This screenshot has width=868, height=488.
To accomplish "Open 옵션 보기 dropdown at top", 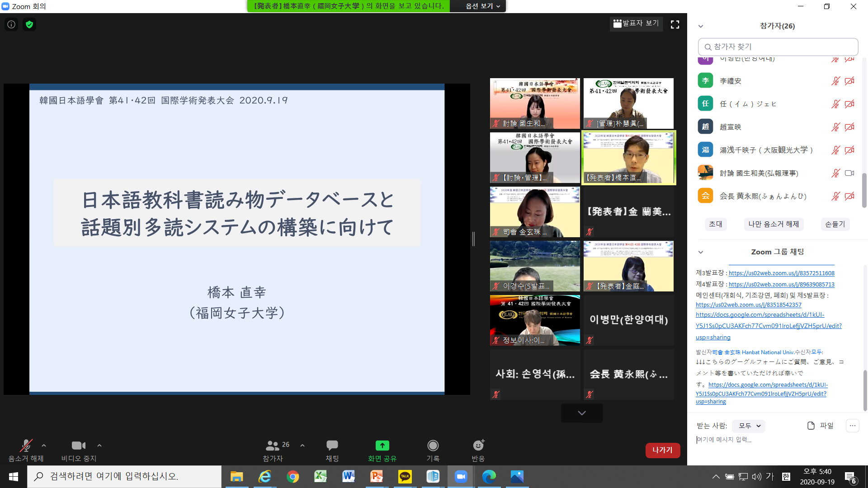I will [x=483, y=6].
